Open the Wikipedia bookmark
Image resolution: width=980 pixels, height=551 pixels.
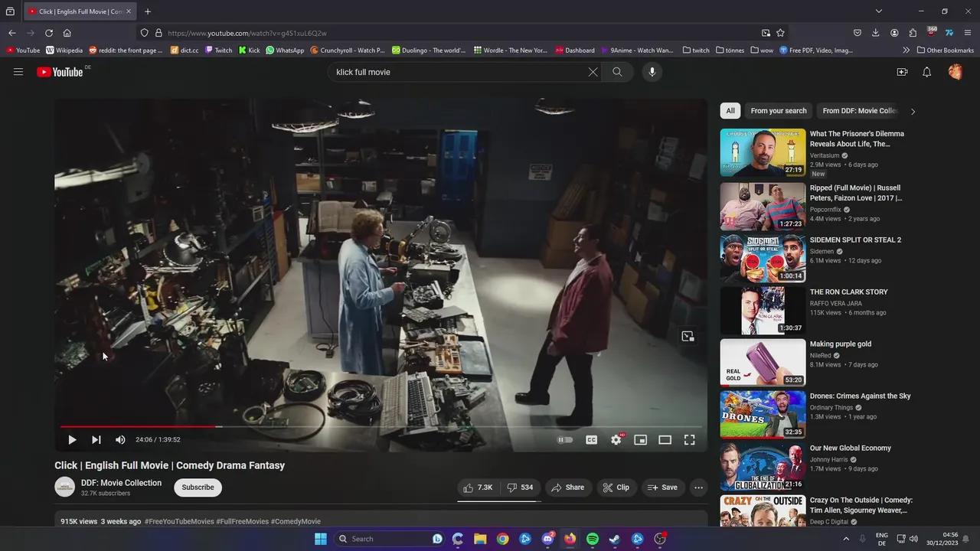(64, 51)
